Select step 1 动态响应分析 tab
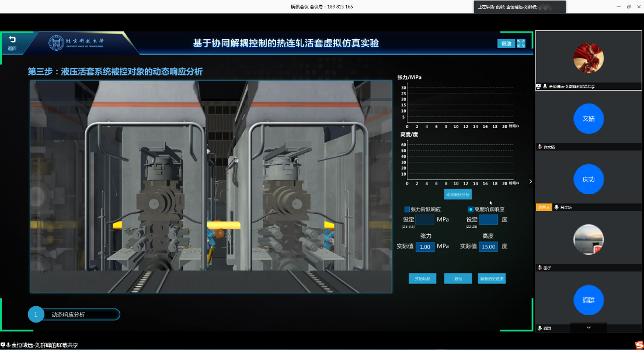644x350 pixels. coord(74,314)
